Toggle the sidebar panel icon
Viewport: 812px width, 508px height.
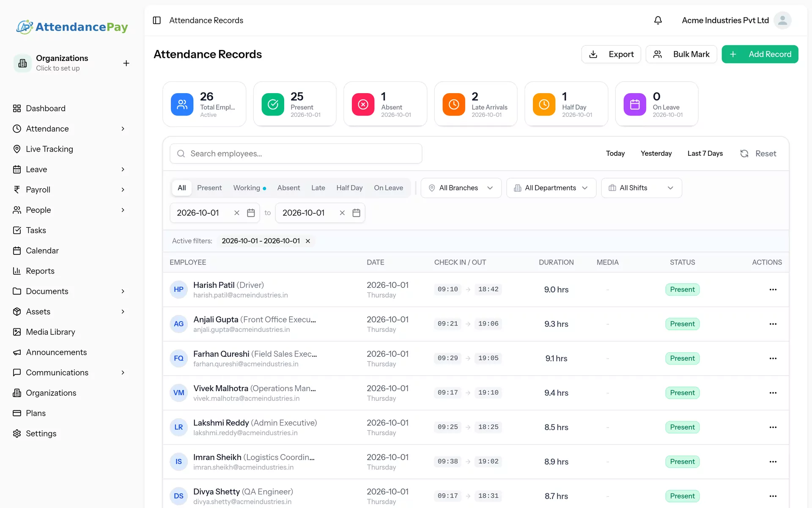(156, 20)
